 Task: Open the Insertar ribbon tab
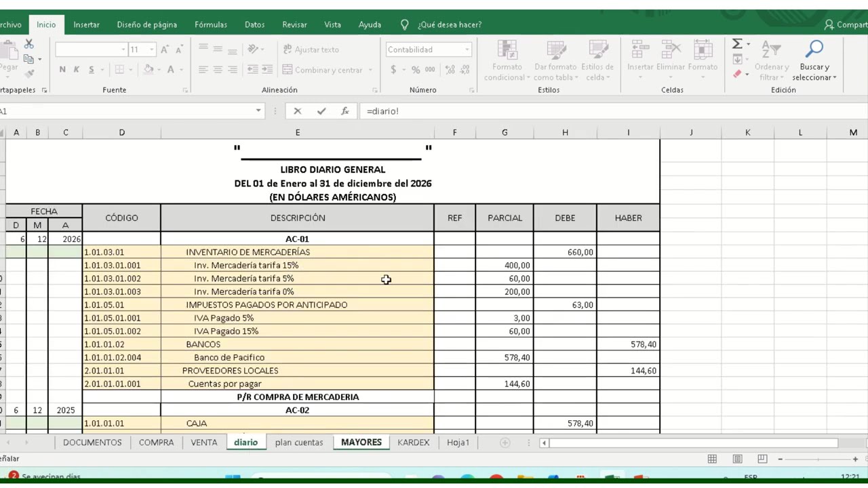[86, 24]
